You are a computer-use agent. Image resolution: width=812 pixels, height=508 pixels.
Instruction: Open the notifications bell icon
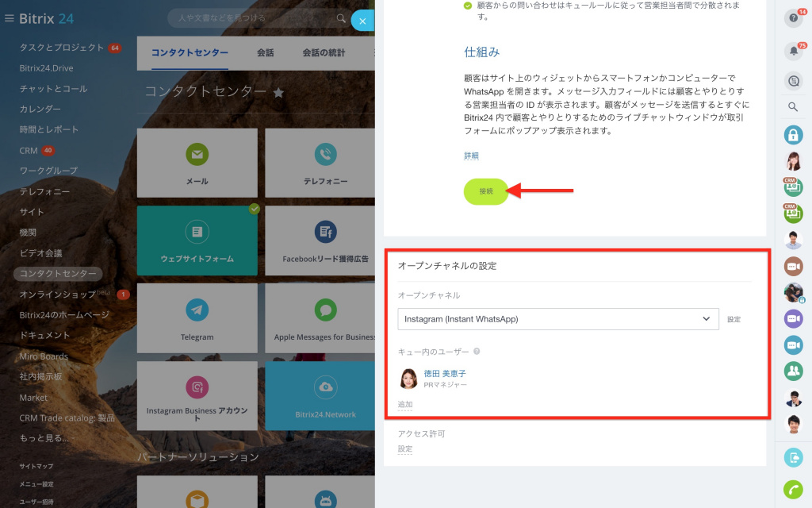pyautogui.click(x=793, y=51)
